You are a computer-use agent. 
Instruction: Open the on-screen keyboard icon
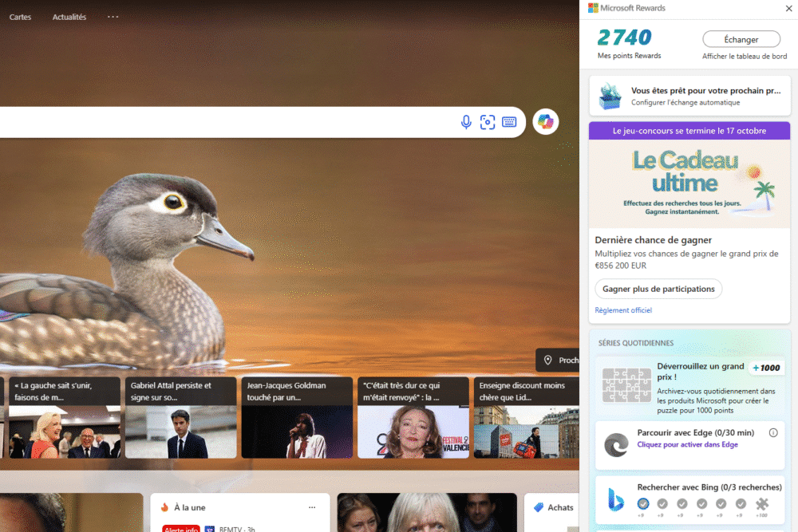509,122
